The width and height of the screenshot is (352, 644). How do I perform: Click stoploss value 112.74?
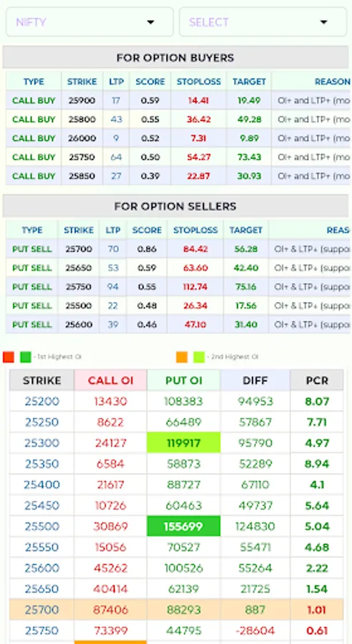point(195,287)
